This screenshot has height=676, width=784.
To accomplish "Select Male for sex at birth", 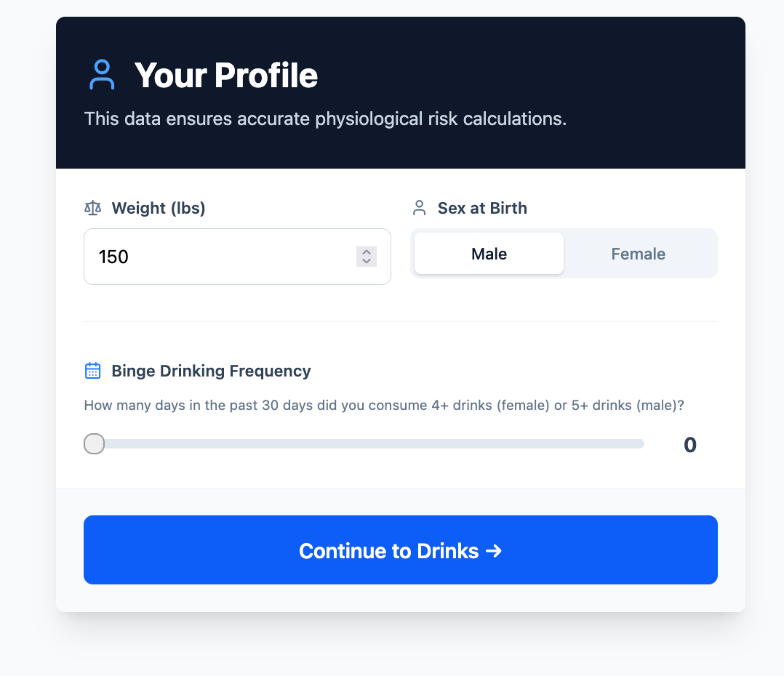I will coord(489,253).
